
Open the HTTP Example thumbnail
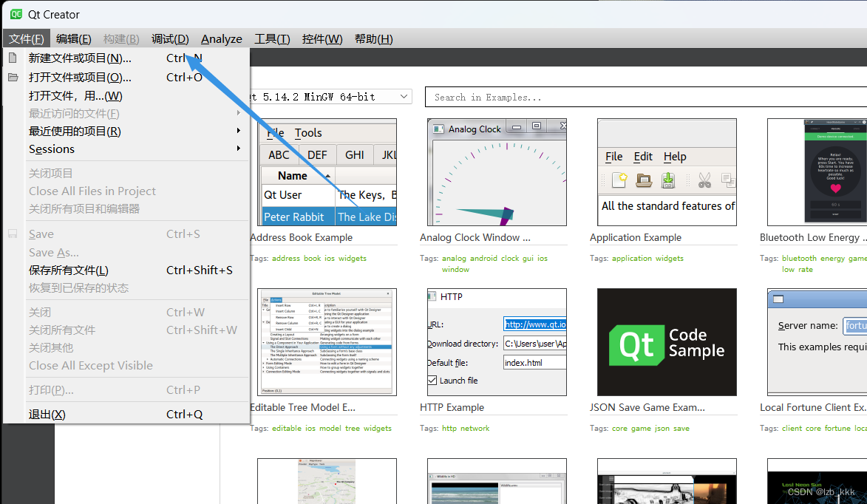pyautogui.click(x=497, y=342)
